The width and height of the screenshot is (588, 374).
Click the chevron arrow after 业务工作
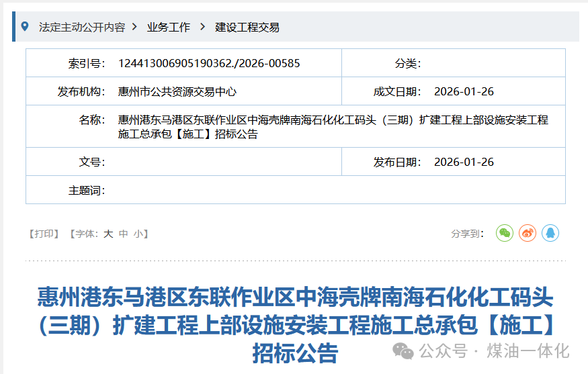click(x=202, y=27)
